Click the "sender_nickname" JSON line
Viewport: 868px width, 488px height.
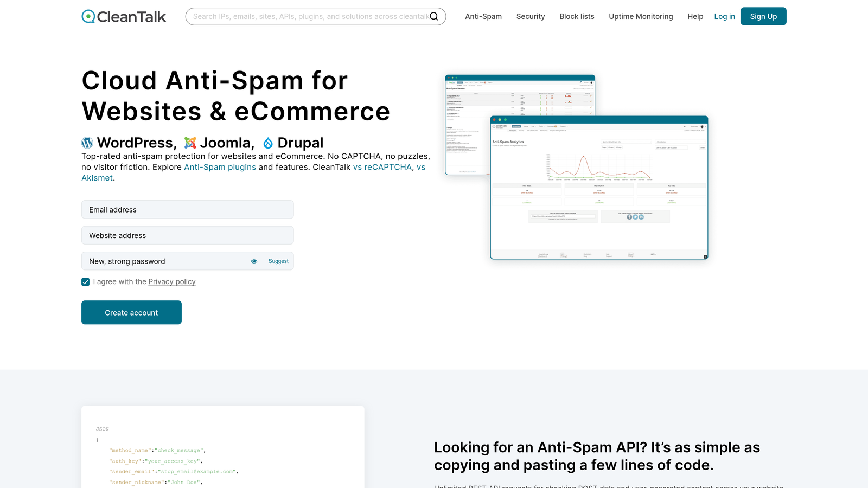coord(156,483)
